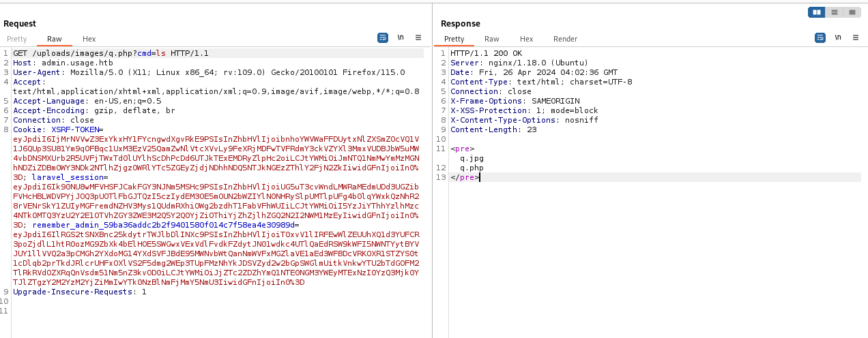The height and width of the screenshot is (338, 868).
Task: Click the 'X-XSS-Protection: 1; mode=block' header
Action: click(x=524, y=110)
